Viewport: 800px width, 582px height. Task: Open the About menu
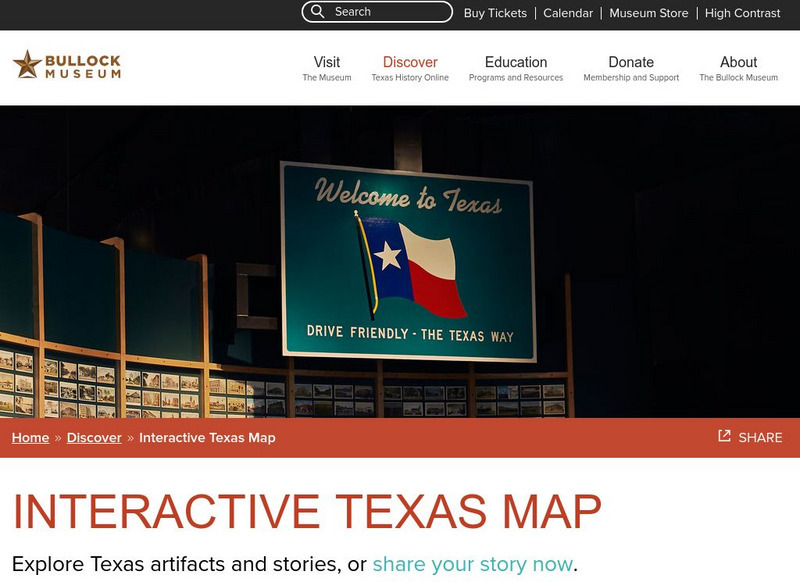coord(738,62)
